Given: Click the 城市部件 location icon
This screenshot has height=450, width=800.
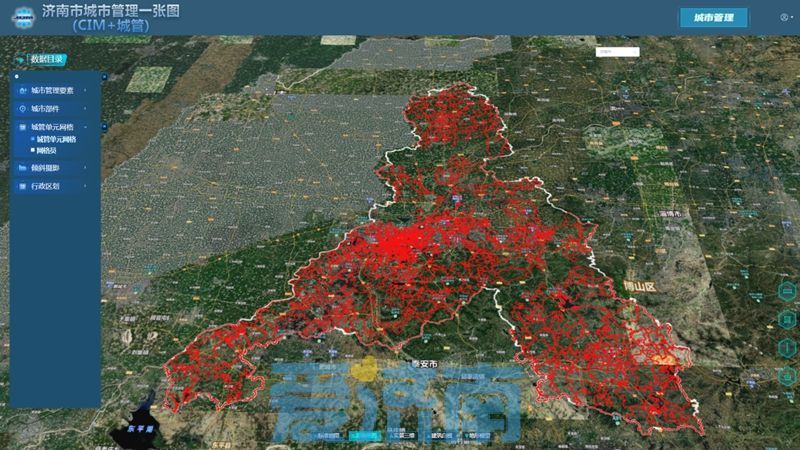Looking at the screenshot, I should [22, 108].
